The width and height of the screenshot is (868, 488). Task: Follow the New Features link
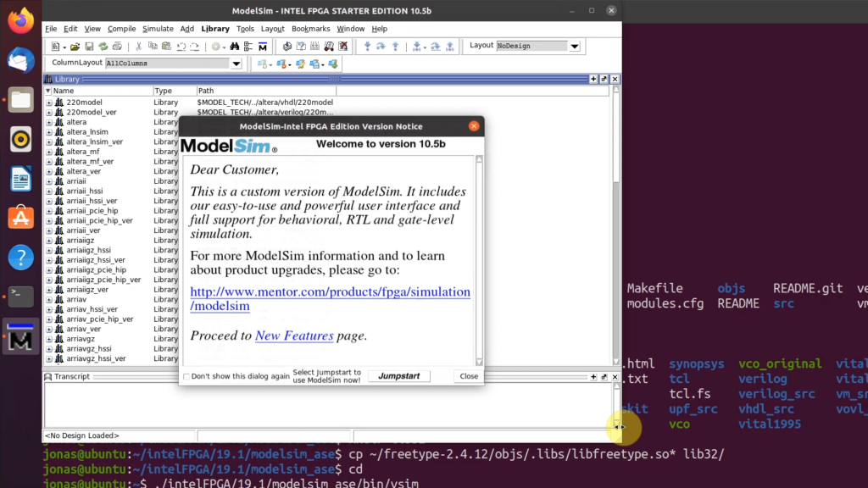294,335
